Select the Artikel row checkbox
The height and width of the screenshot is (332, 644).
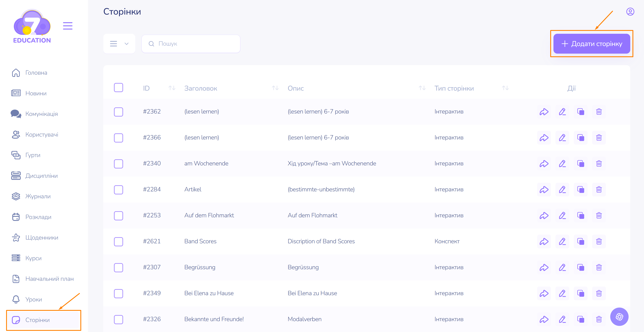click(119, 190)
